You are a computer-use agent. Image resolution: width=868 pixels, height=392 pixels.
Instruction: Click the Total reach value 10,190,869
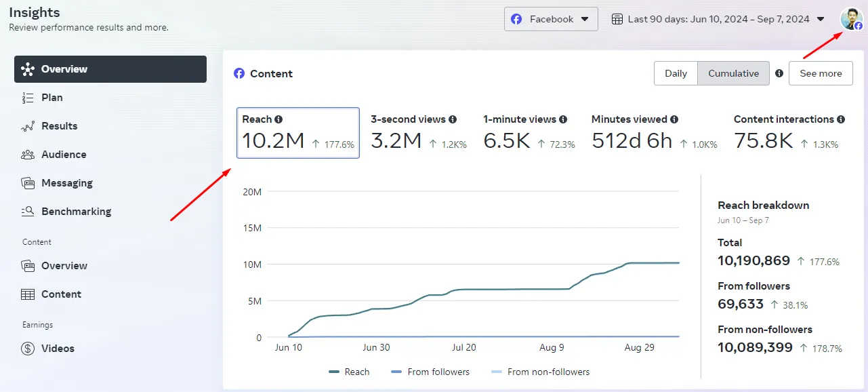753,260
